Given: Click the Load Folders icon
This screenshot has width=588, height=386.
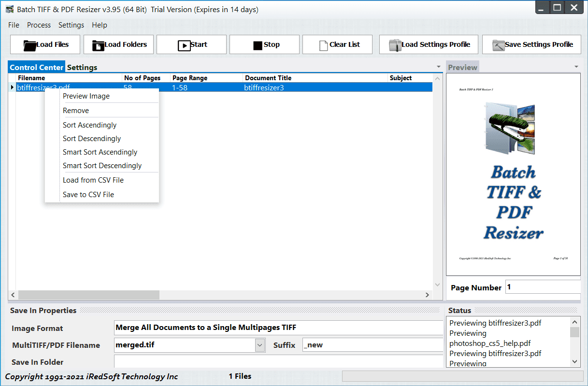Looking at the screenshot, I should (x=98, y=45).
